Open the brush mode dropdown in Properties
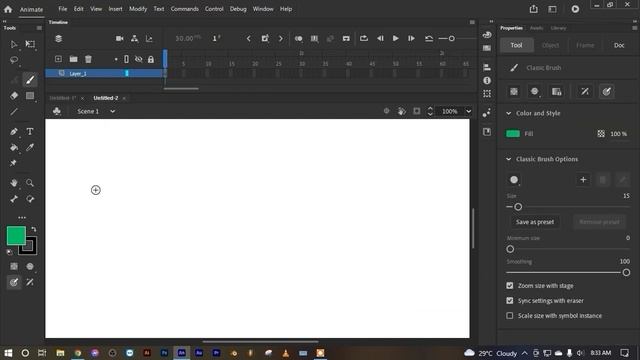The height and width of the screenshot is (360, 640). point(535,92)
